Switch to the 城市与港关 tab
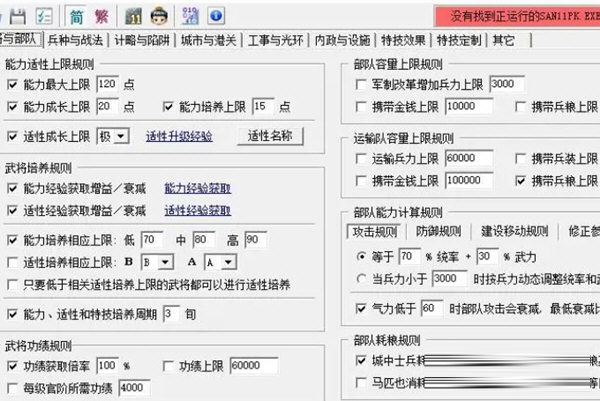This screenshot has width=600, height=401. [209, 40]
